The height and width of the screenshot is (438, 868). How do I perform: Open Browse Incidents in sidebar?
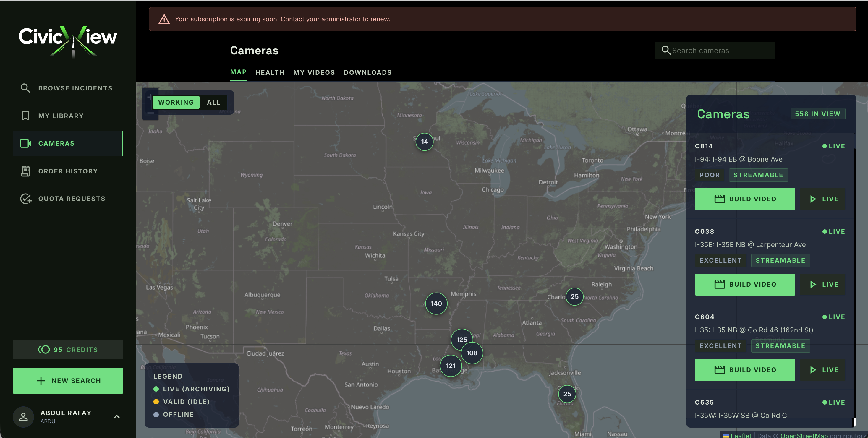click(x=68, y=88)
